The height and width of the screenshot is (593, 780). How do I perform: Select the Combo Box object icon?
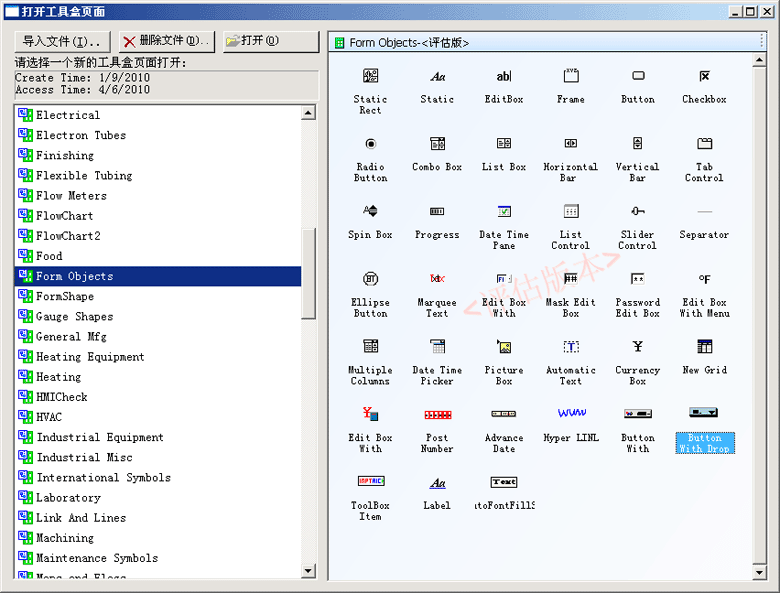click(437, 144)
